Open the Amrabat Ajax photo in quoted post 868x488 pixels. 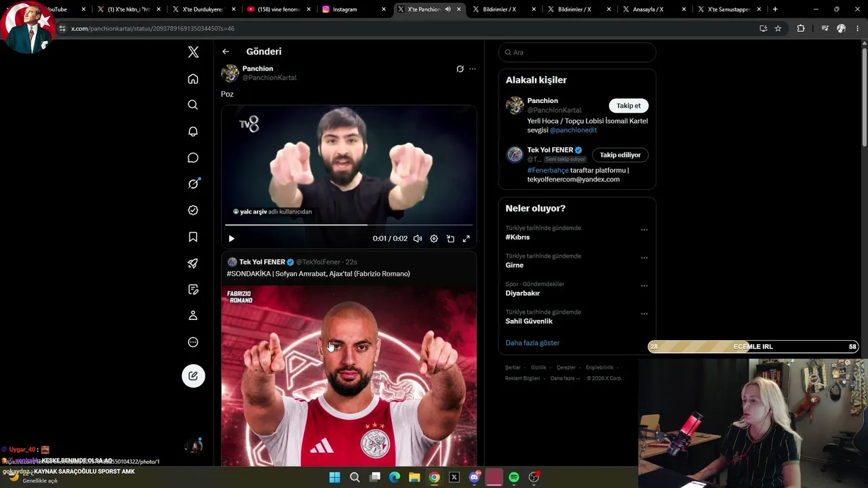click(349, 376)
